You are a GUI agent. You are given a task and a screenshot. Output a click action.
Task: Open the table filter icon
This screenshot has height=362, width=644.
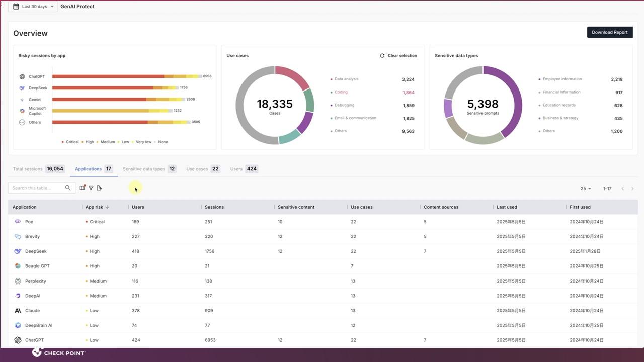tap(91, 188)
